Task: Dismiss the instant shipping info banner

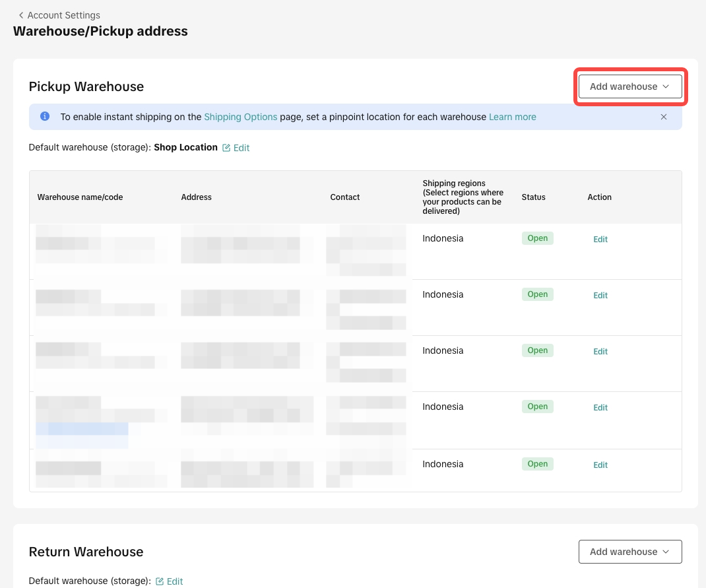Action: 664,117
